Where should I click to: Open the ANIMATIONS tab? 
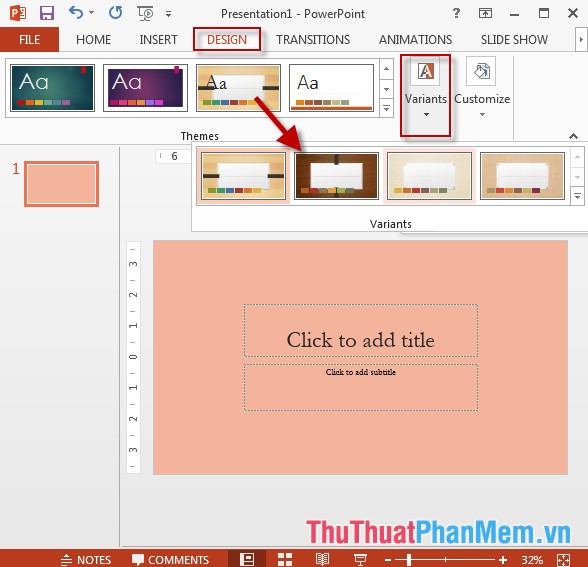[416, 39]
